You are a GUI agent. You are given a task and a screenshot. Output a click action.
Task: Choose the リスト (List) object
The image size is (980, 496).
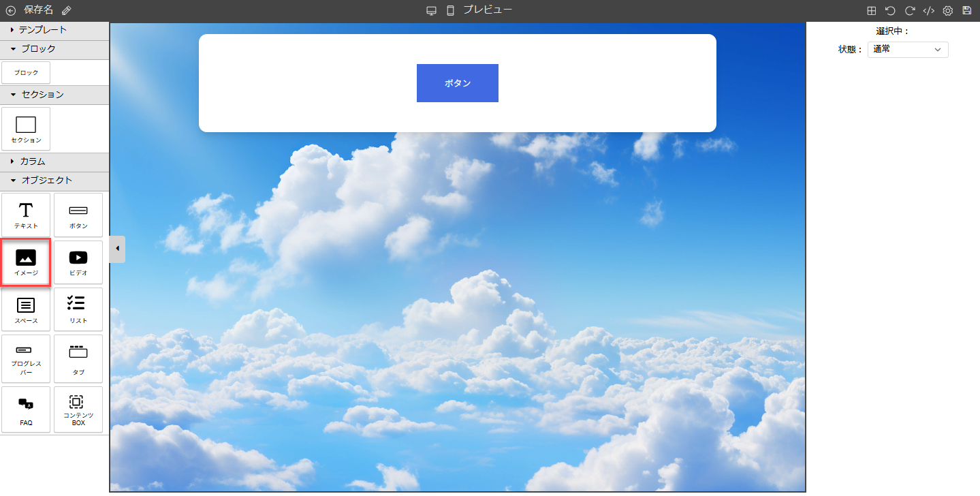(x=78, y=310)
